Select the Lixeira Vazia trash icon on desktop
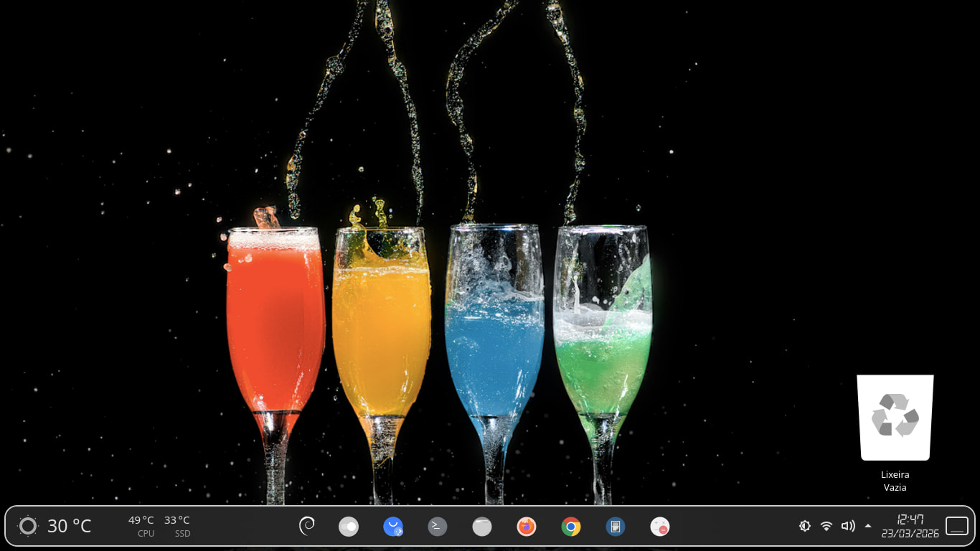Screen dimensions: 980x551 coord(895,433)
